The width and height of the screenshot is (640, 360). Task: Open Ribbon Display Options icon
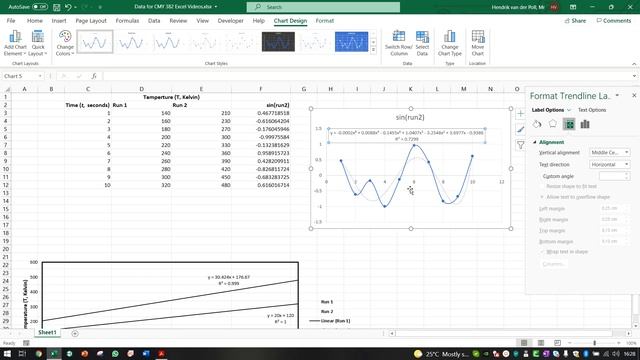pos(573,7)
